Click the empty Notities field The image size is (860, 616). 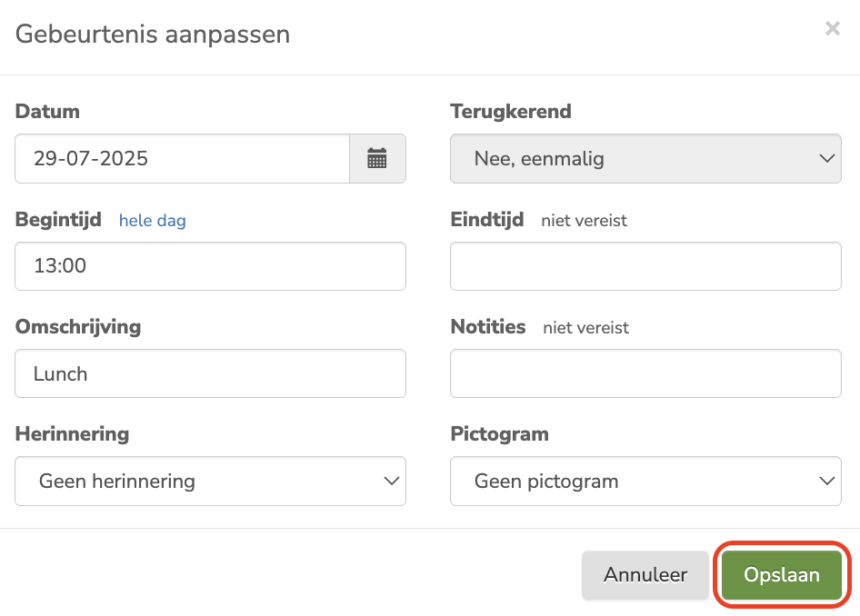(645, 373)
